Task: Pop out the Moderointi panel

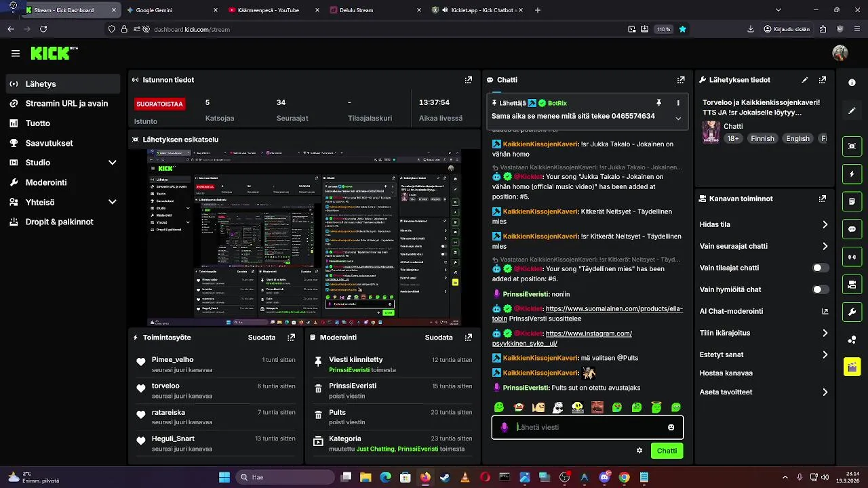Action: tap(468, 338)
